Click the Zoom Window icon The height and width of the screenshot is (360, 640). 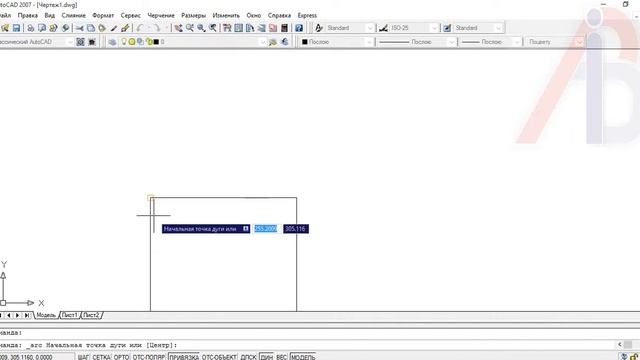(x=201, y=28)
